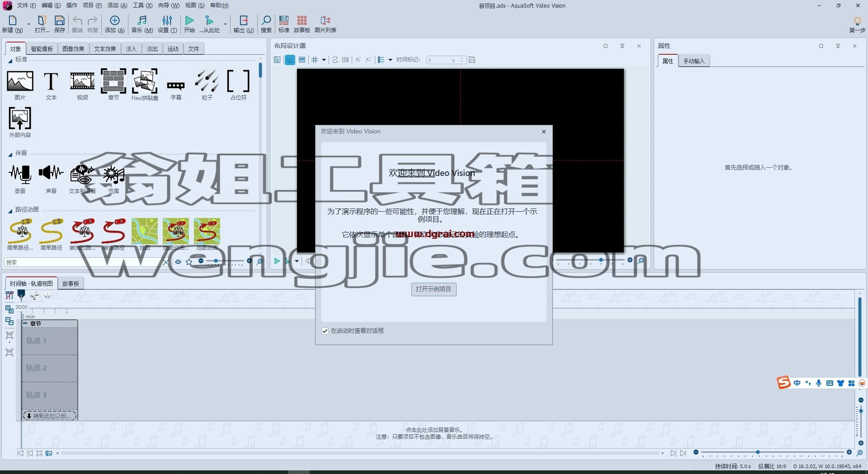Click the 保存 (Save) toolbar icon

coord(60,24)
